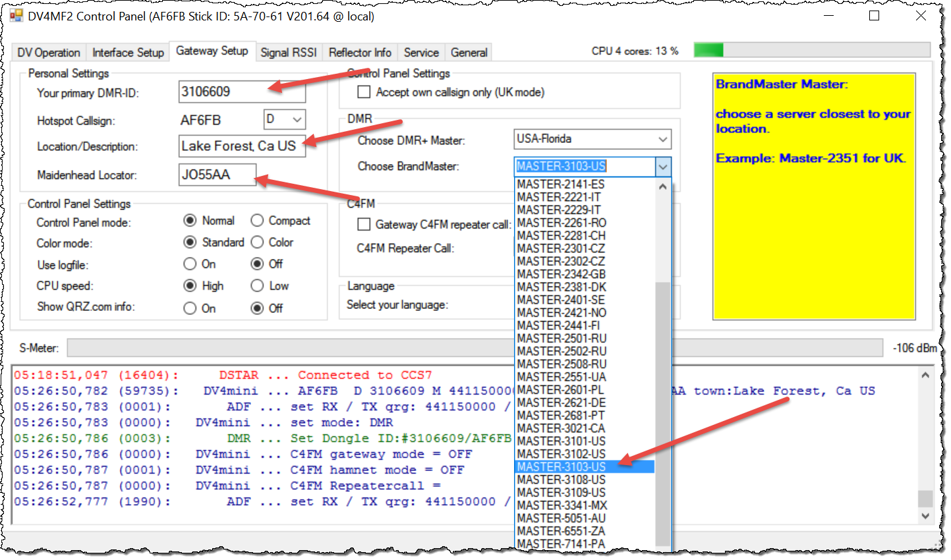This screenshot has width=951, height=560.
Task: Select MASTER-2601-PL from list
Action: click(x=585, y=389)
